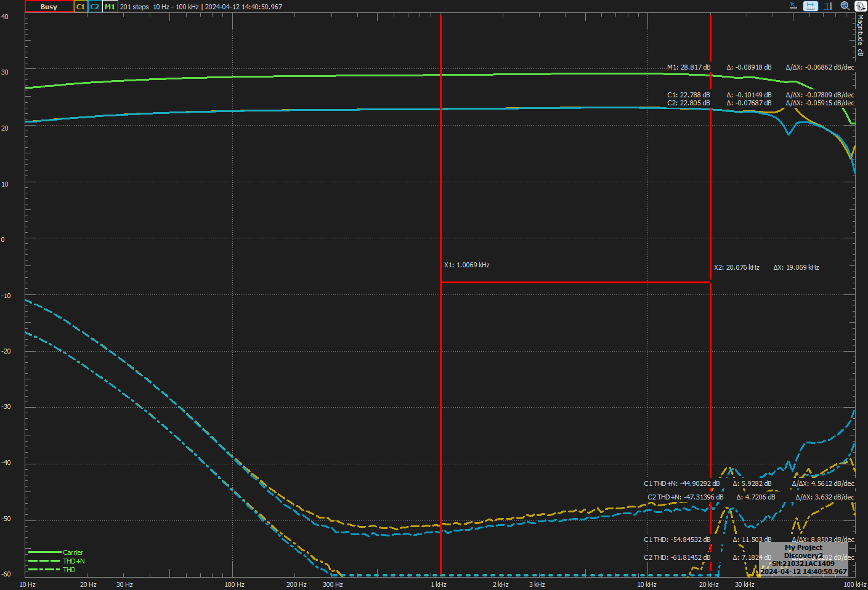Click the zoom magnifier icon
The width and height of the screenshot is (868, 590).
point(845,6)
